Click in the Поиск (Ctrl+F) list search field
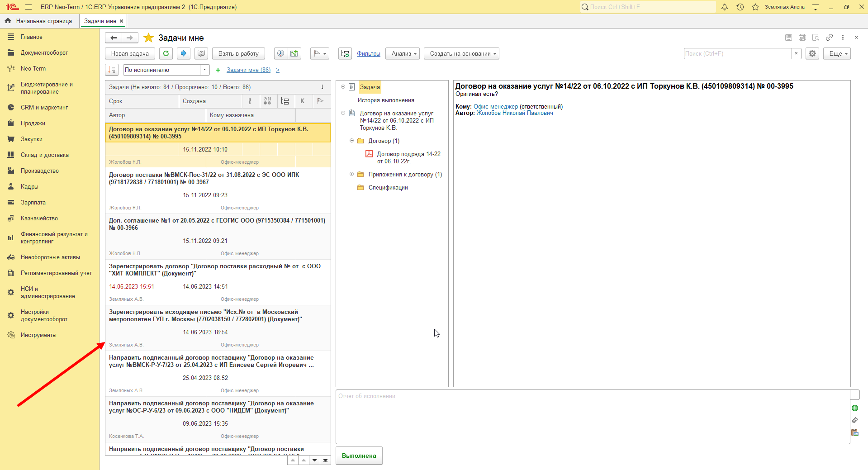Image resolution: width=868 pixels, height=470 pixels. (738, 53)
